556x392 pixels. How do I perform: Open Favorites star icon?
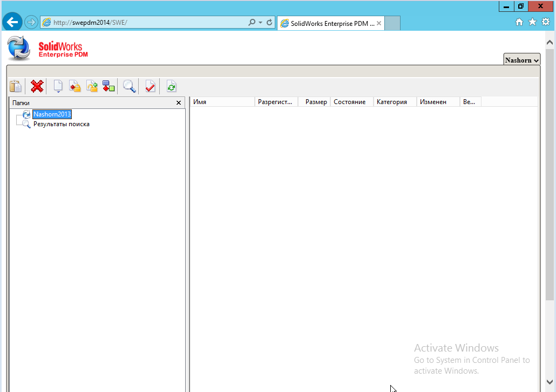533,22
